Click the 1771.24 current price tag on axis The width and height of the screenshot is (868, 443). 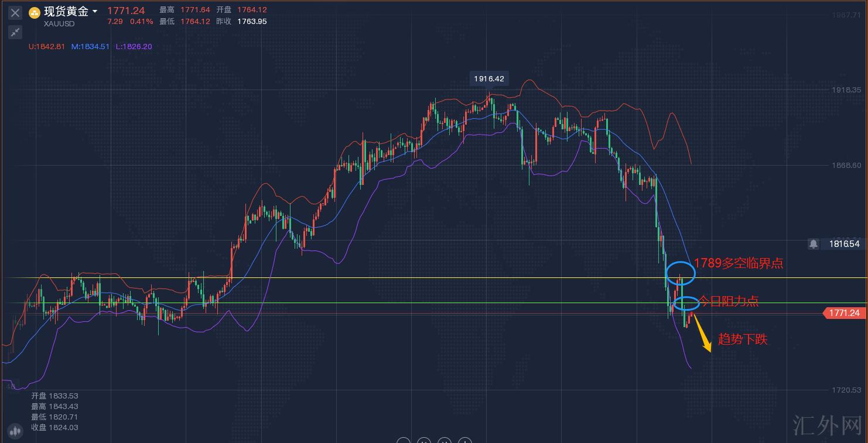(843, 313)
